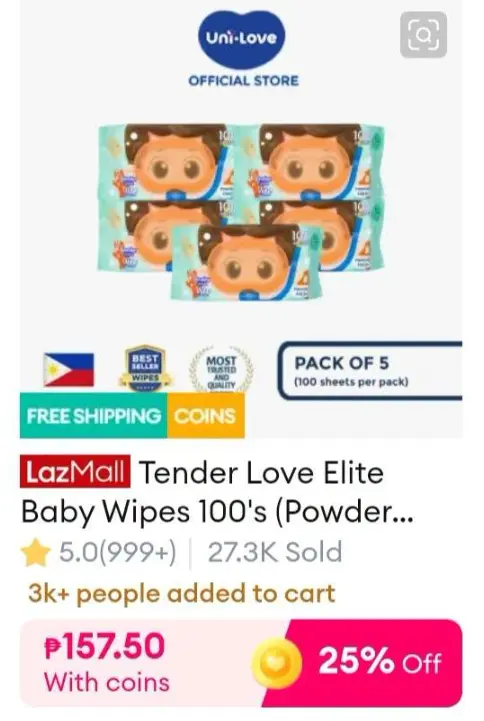Tap the image search camera icon

[x=423, y=35]
